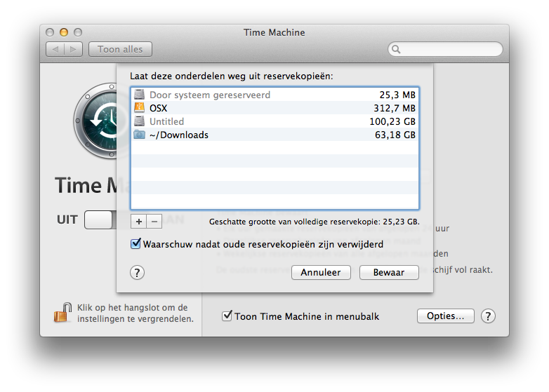This screenshot has width=549, height=392.
Task: Click the Downloads folder icon in list
Action: (x=139, y=135)
